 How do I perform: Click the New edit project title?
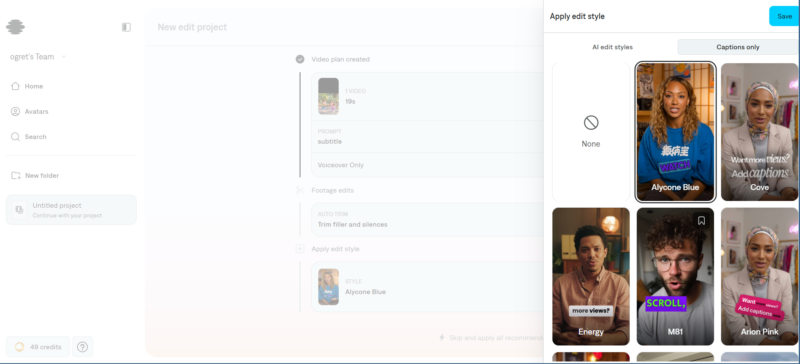[x=192, y=27]
